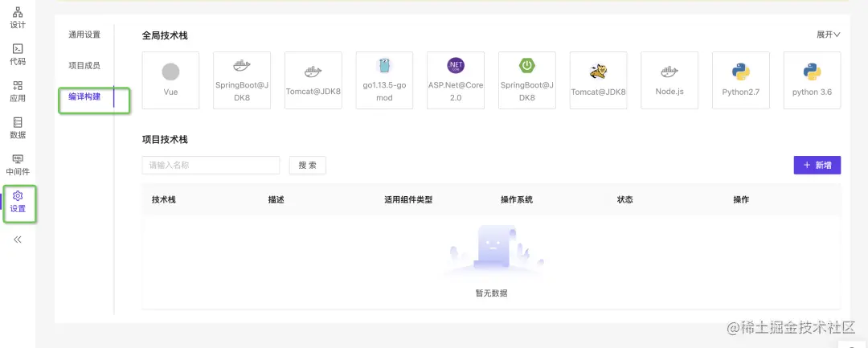
Task: Click the 新增 button
Action: tap(817, 165)
